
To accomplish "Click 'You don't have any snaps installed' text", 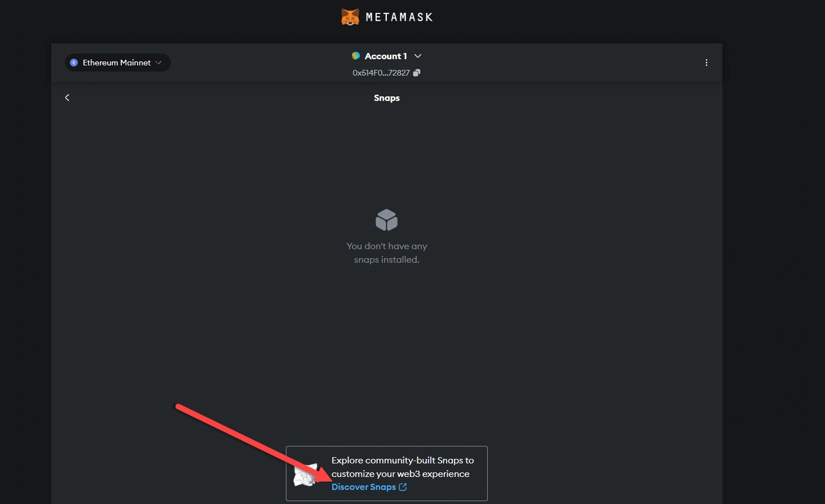I will tap(387, 253).
